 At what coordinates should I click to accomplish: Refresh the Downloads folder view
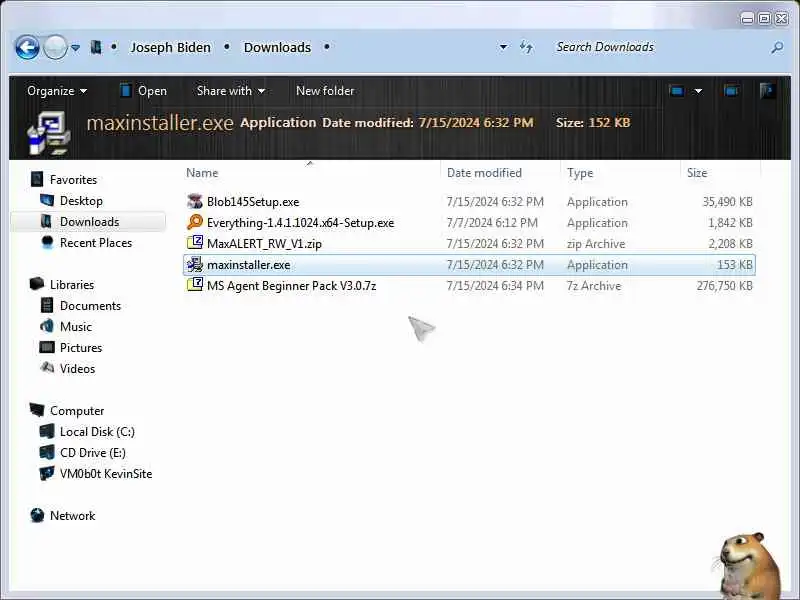pos(526,47)
